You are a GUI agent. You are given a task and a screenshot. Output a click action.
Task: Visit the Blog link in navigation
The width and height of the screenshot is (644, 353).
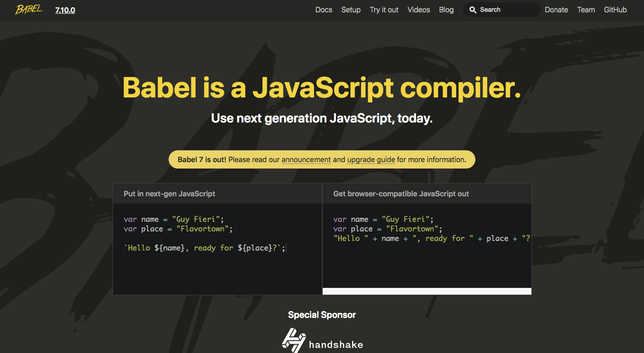(446, 10)
